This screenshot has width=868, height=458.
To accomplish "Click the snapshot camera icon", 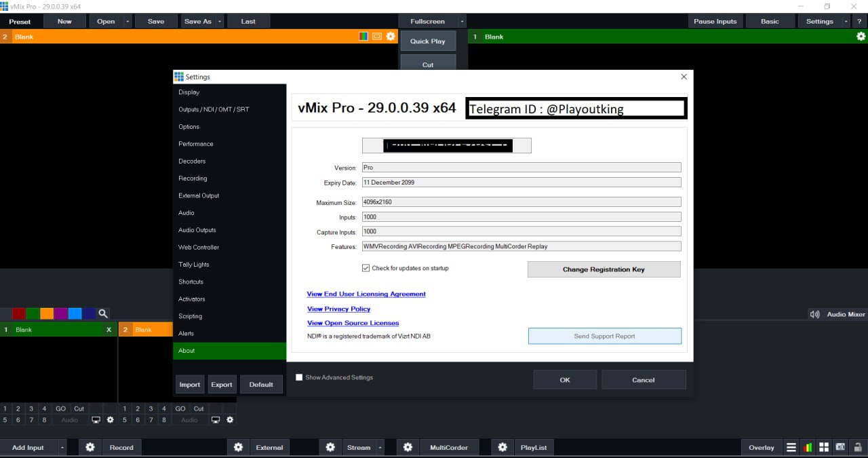I will [841, 447].
